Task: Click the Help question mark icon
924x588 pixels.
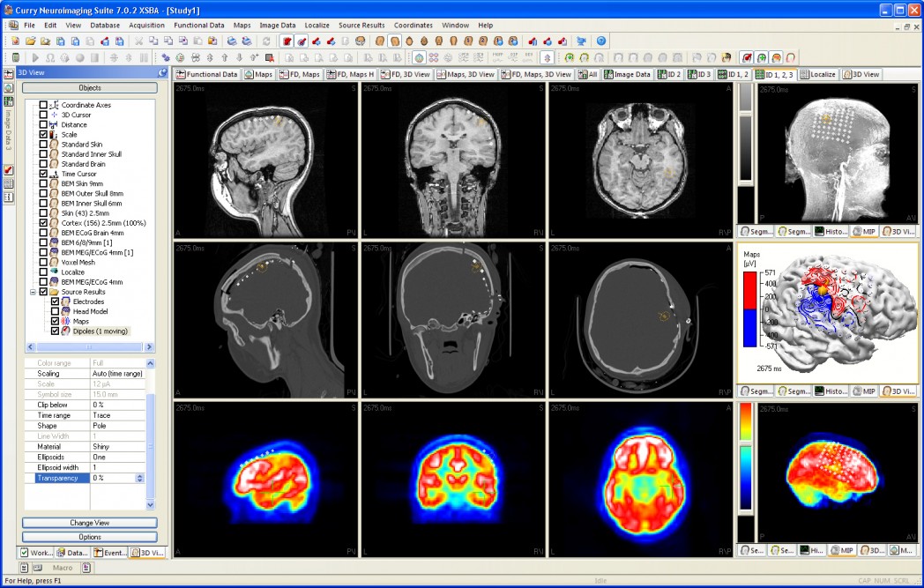Action: pyautogui.click(x=601, y=41)
